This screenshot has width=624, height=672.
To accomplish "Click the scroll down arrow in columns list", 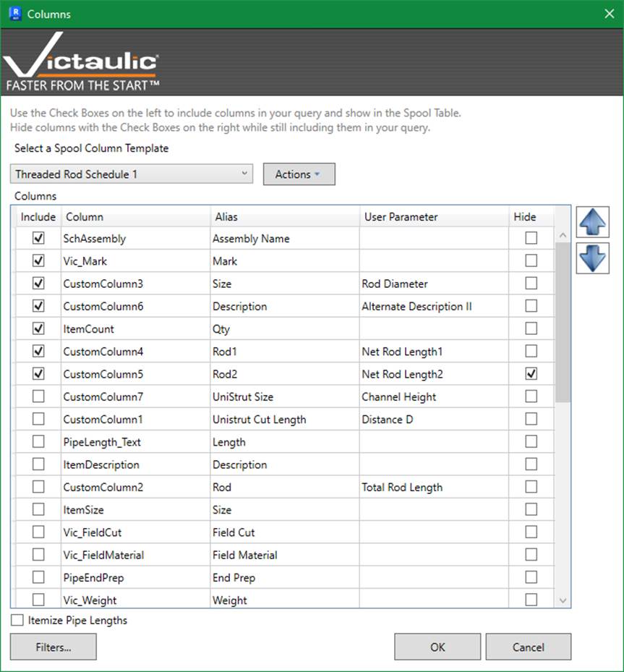I will (x=563, y=600).
